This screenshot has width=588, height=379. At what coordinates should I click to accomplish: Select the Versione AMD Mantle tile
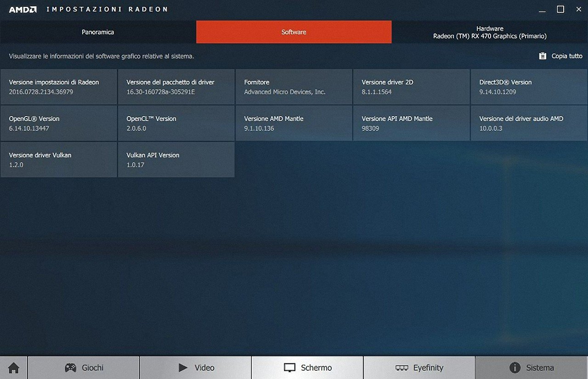pyautogui.click(x=294, y=123)
